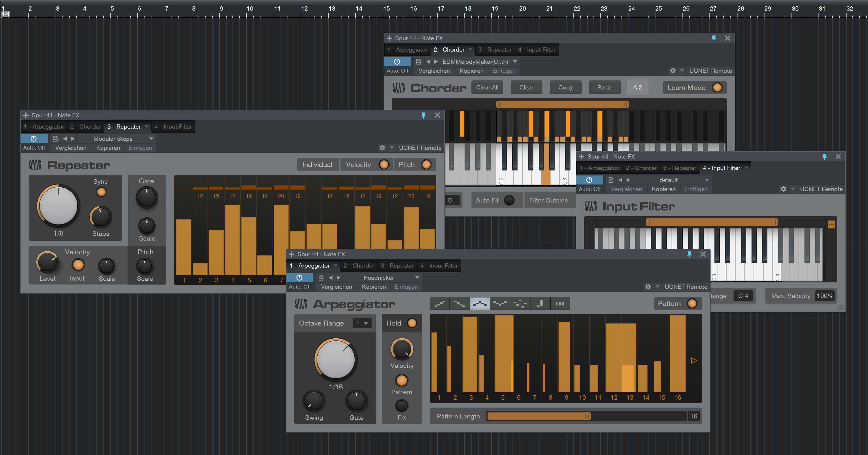Toggle Repeater Pitch step mode

point(426,165)
